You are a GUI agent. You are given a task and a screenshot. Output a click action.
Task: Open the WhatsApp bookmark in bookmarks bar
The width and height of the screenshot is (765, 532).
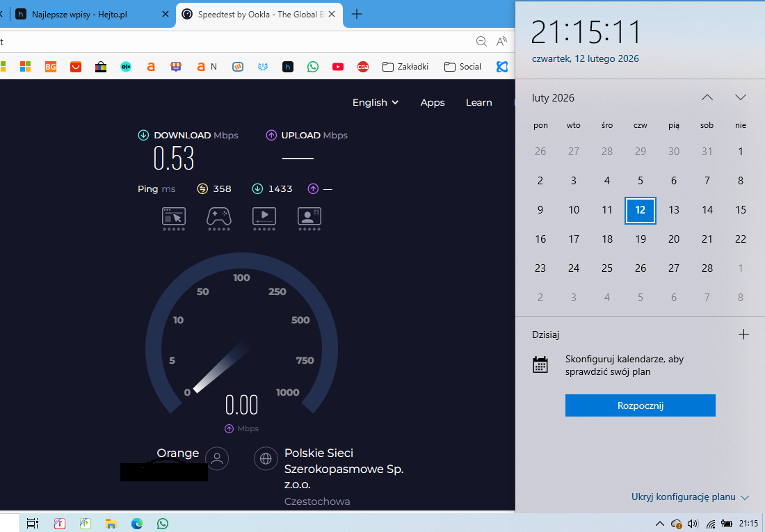(312, 67)
